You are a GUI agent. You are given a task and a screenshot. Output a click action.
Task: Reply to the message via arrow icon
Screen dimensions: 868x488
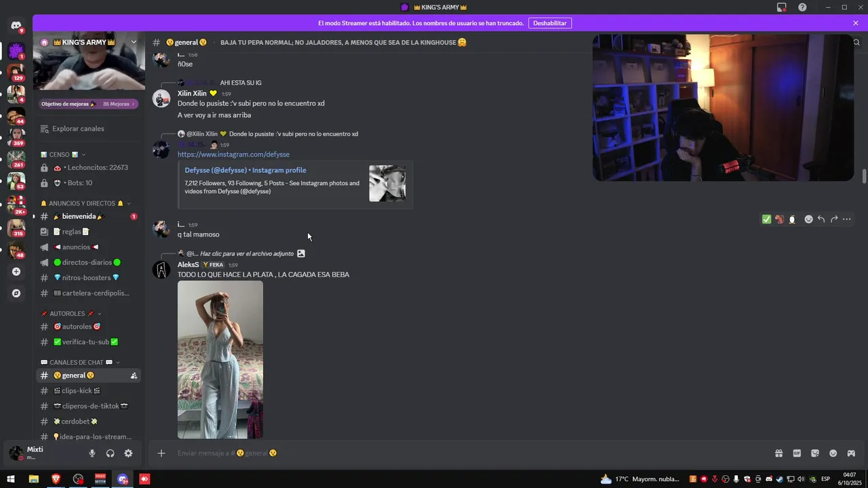[x=821, y=219]
